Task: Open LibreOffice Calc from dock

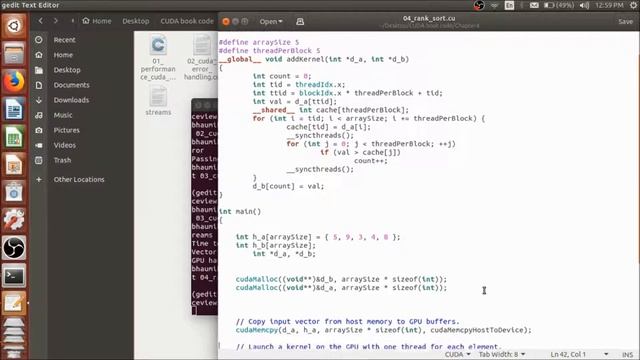Action: (x=13, y=137)
